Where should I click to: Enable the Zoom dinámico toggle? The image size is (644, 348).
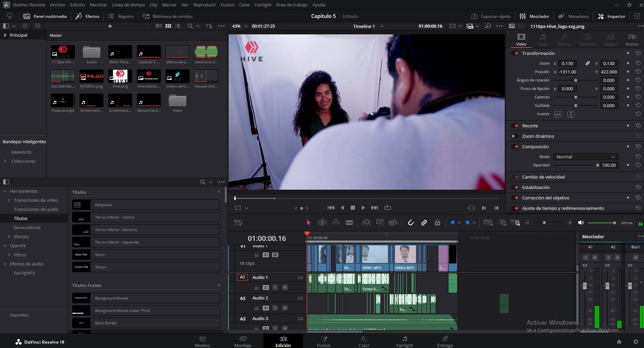pos(515,136)
